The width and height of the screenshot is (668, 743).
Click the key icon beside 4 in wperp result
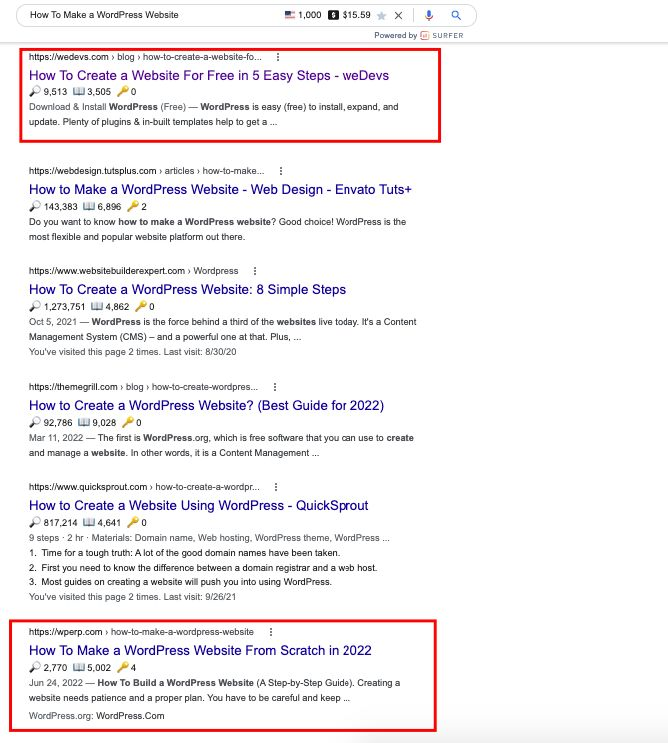[x=123, y=667]
